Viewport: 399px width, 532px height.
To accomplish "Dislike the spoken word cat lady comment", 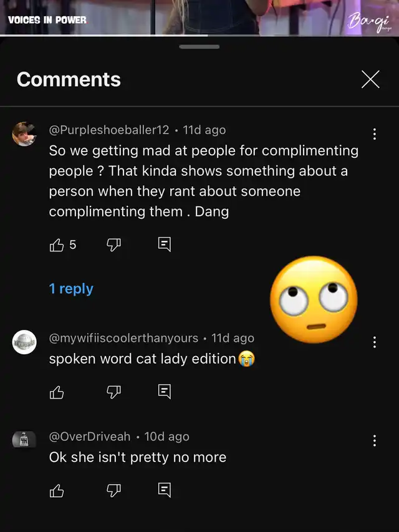I will pyautogui.click(x=113, y=392).
